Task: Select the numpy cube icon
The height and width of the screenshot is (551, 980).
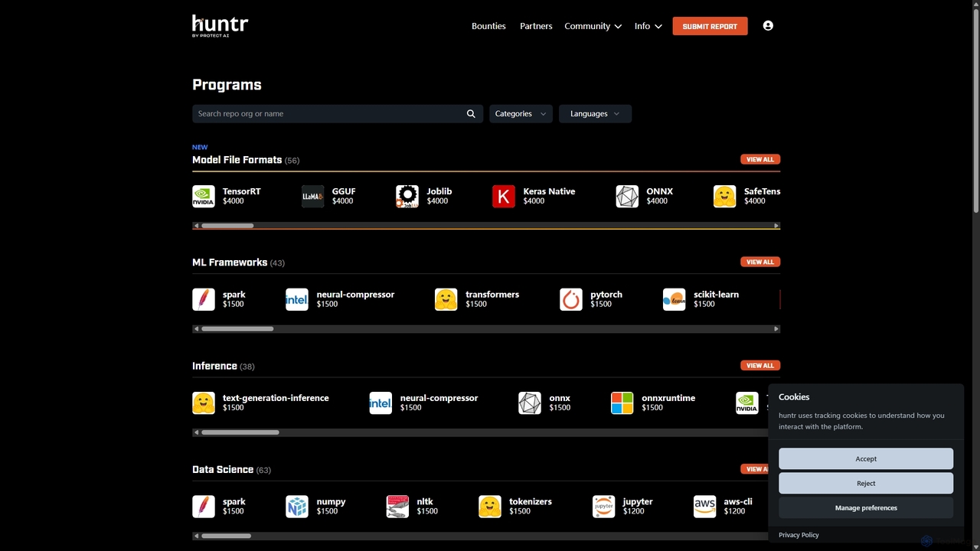Action: 297,507
